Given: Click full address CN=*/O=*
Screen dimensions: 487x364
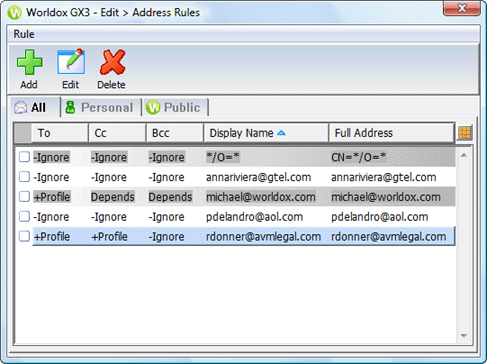Looking at the screenshot, I should point(359,157).
